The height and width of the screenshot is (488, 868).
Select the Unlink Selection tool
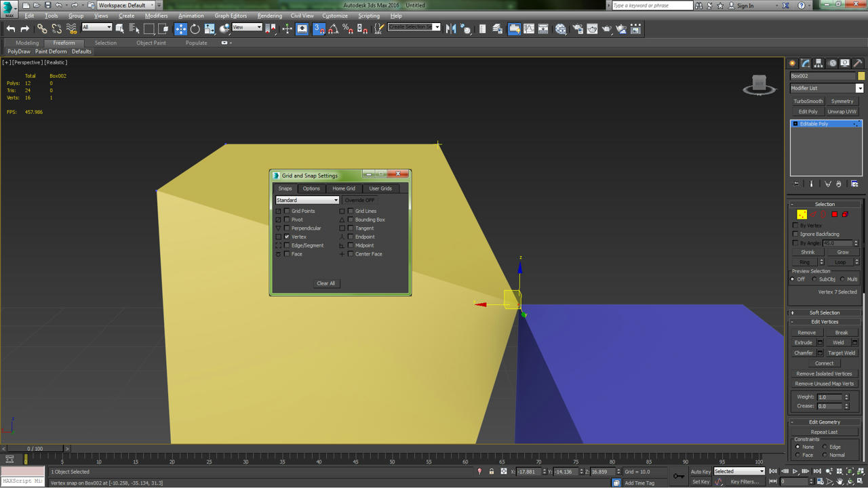tap(57, 28)
